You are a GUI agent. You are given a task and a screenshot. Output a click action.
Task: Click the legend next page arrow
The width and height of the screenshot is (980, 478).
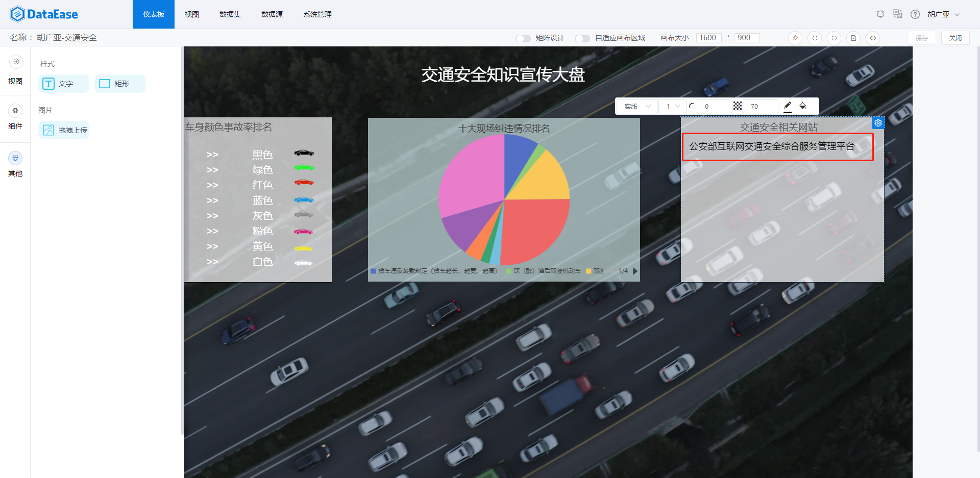point(635,271)
